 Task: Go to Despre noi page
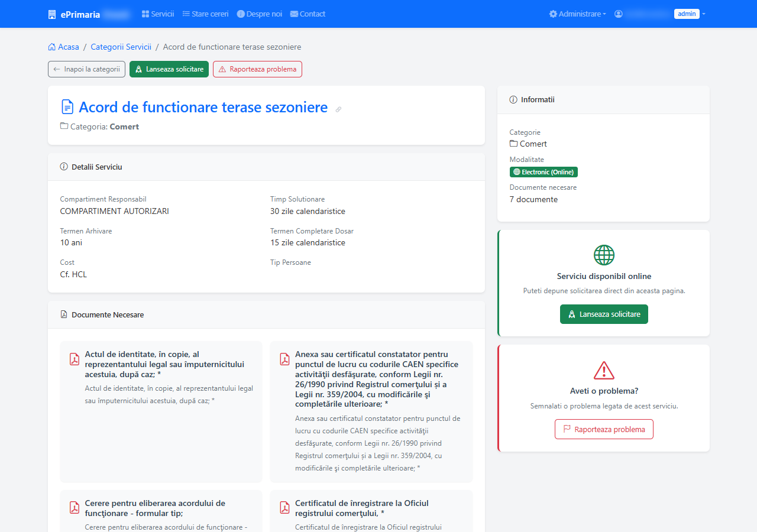point(260,14)
